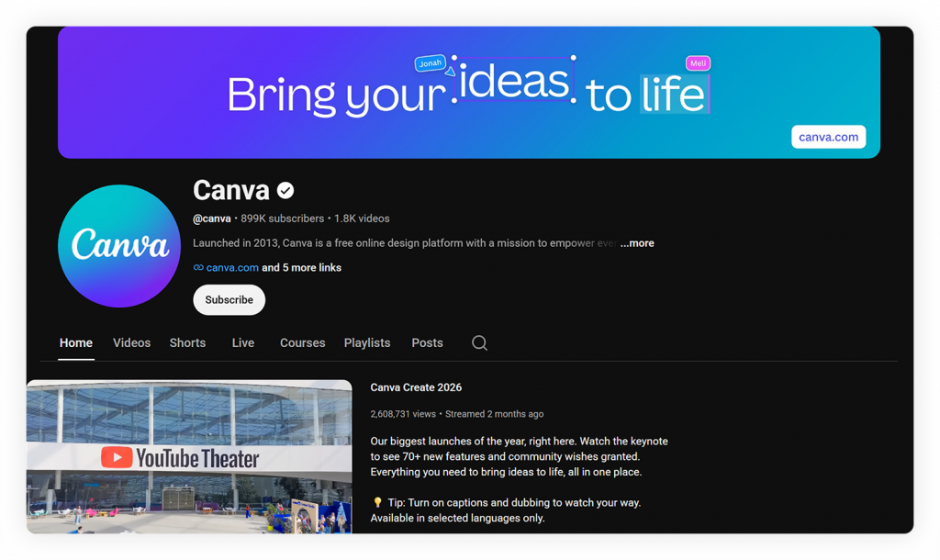Show the 'and 5 more links' list
This screenshot has height=560, width=940.
[301, 267]
